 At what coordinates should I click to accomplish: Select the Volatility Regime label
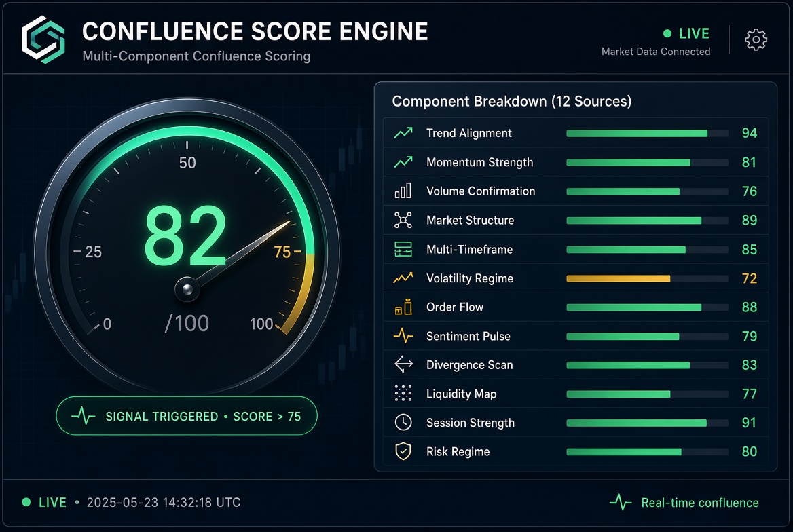tap(470, 279)
